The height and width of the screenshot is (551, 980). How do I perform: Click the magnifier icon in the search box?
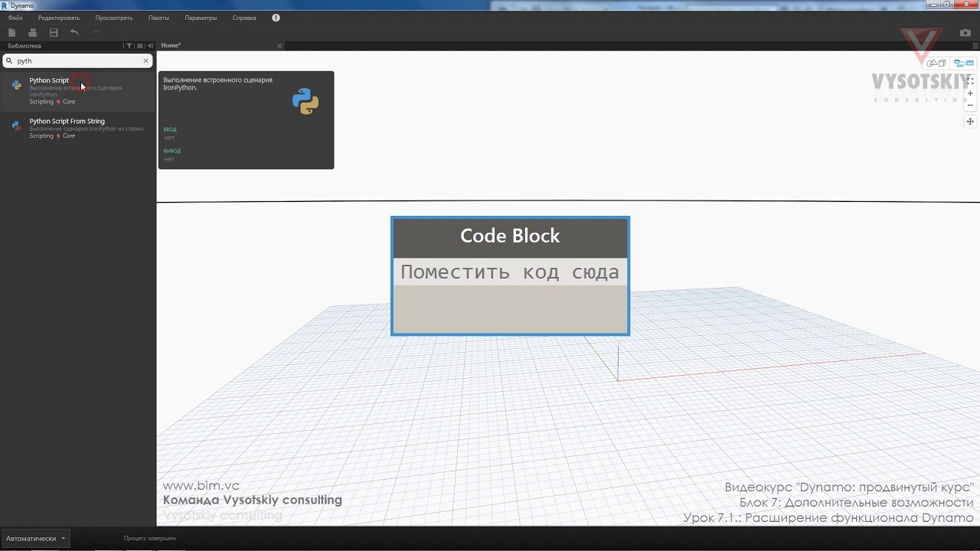click(9, 60)
